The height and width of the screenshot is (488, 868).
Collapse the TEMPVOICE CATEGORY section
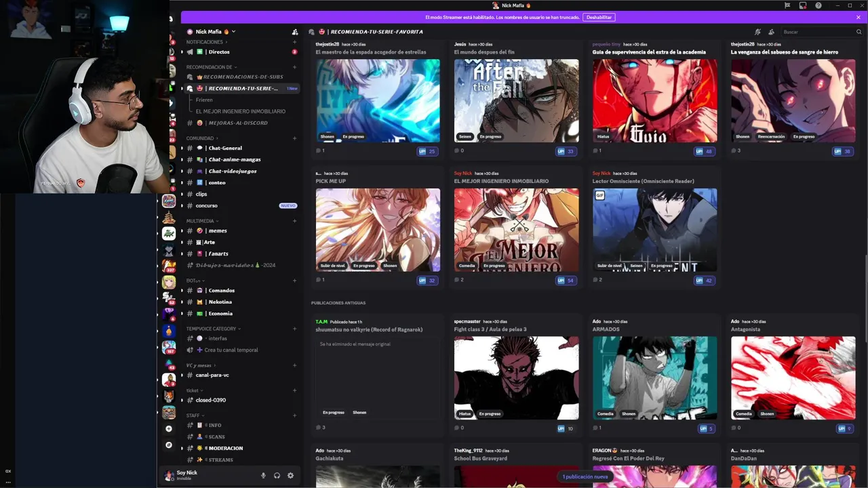pos(213,329)
